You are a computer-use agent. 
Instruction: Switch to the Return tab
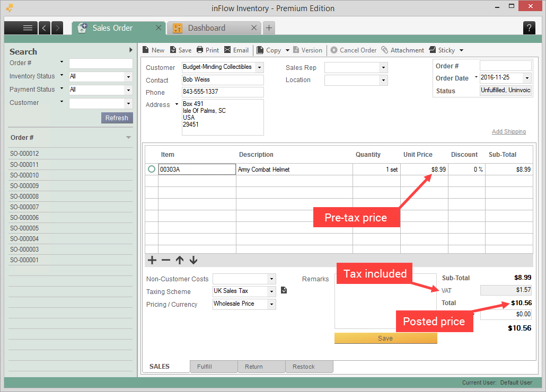pos(261,367)
